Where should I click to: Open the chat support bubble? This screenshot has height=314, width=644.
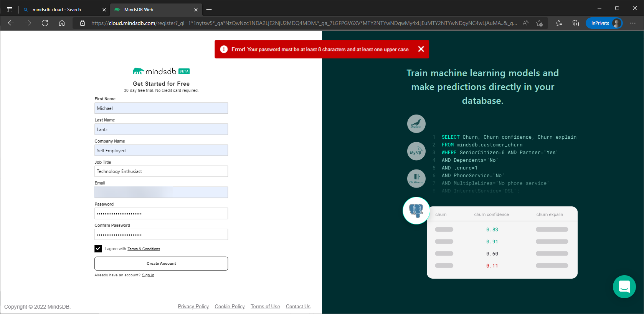pos(624,287)
